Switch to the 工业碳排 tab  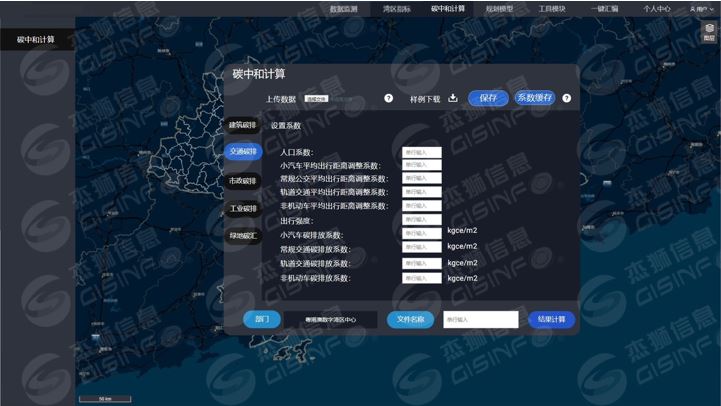pyautogui.click(x=243, y=209)
